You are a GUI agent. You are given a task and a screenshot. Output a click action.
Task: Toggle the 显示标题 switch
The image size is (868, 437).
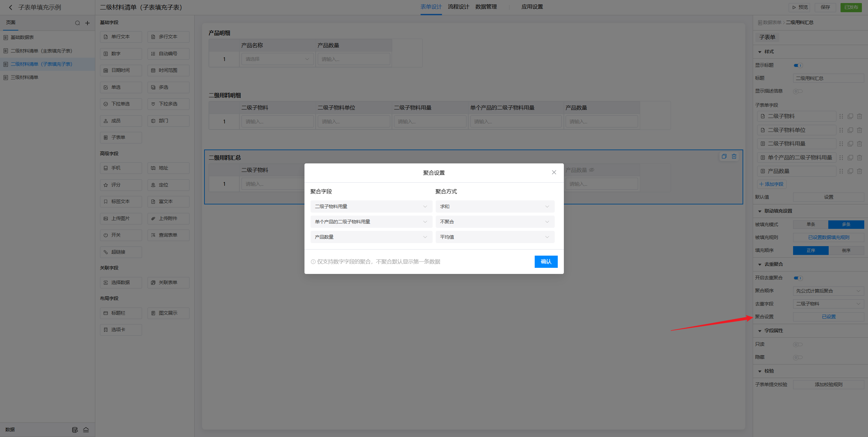[798, 65]
